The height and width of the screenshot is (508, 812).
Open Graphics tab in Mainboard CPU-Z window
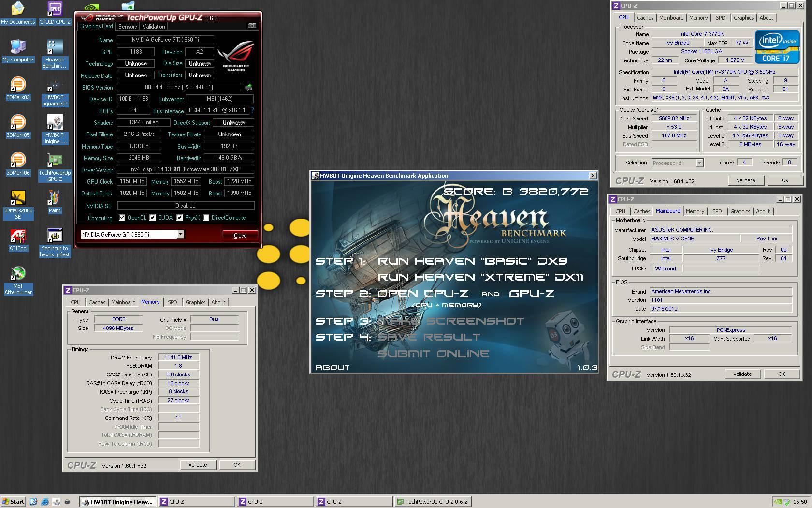tap(740, 211)
